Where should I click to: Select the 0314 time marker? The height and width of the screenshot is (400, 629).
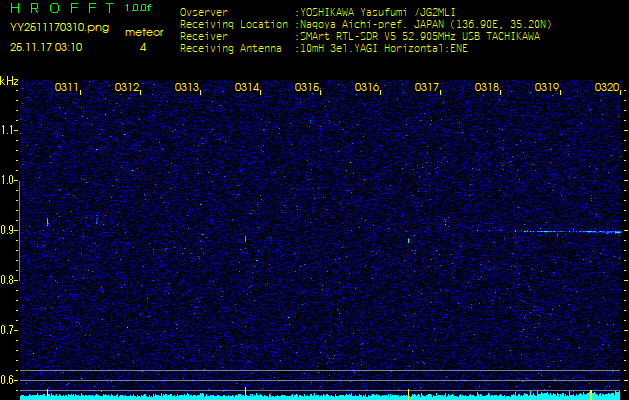247,88
